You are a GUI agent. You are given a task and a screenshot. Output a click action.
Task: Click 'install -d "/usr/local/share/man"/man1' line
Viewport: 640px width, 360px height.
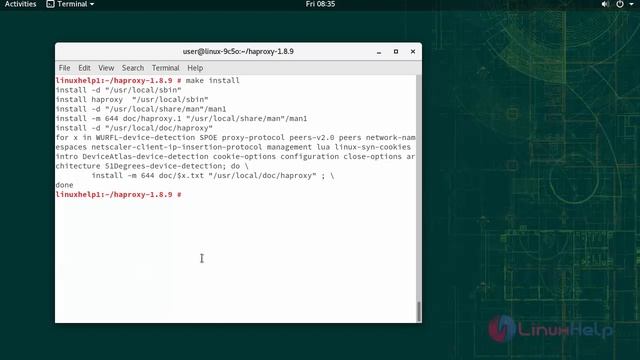coord(141,109)
